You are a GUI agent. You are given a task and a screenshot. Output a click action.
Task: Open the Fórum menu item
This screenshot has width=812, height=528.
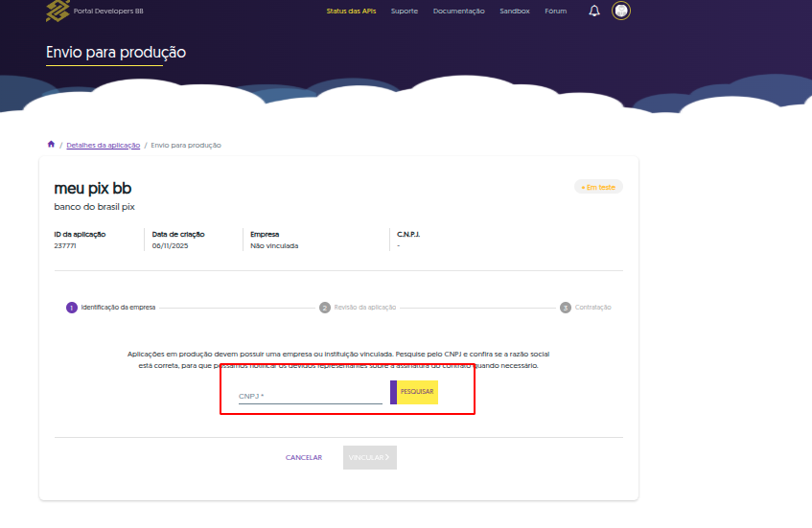click(x=555, y=11)
